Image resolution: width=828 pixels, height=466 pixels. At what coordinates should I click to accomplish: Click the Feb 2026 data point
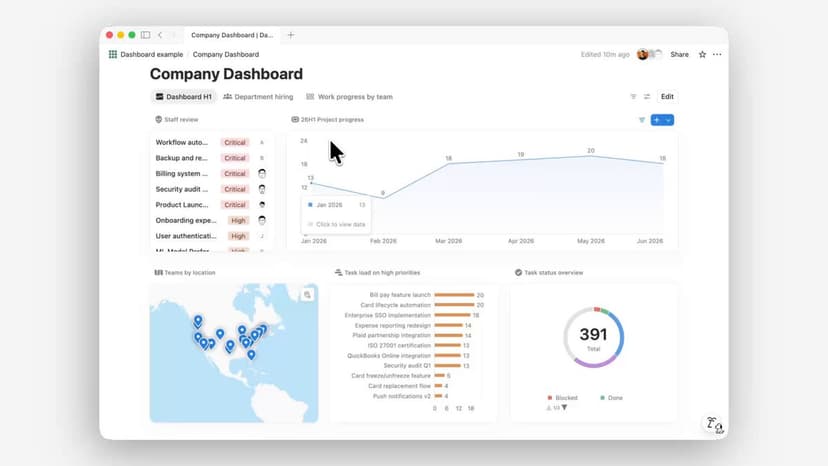tap(383, 198)
